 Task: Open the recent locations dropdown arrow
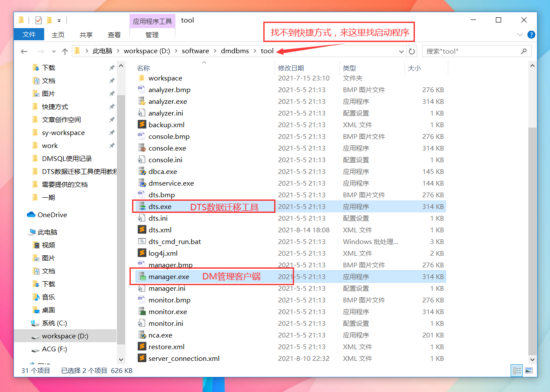pos(54,51)
